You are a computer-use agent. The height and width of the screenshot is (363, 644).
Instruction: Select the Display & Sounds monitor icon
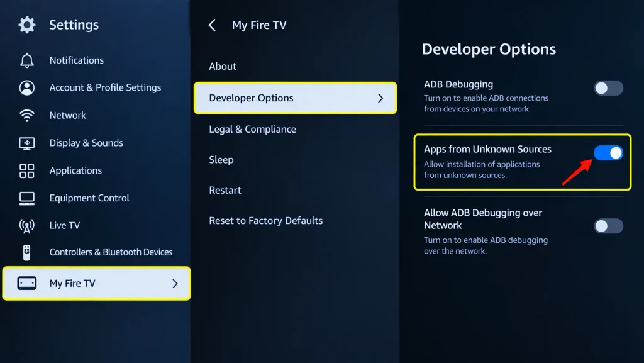point(27,143)
